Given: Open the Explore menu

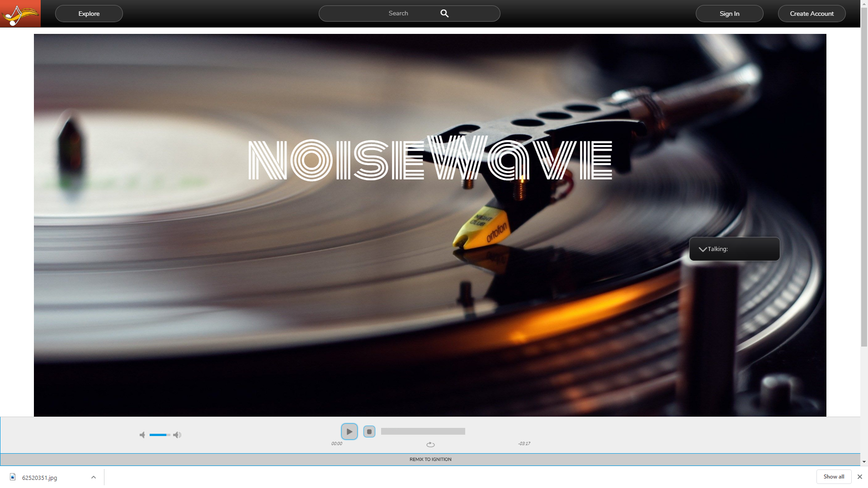Looking at the screenshot, I should tap(89, 14).
